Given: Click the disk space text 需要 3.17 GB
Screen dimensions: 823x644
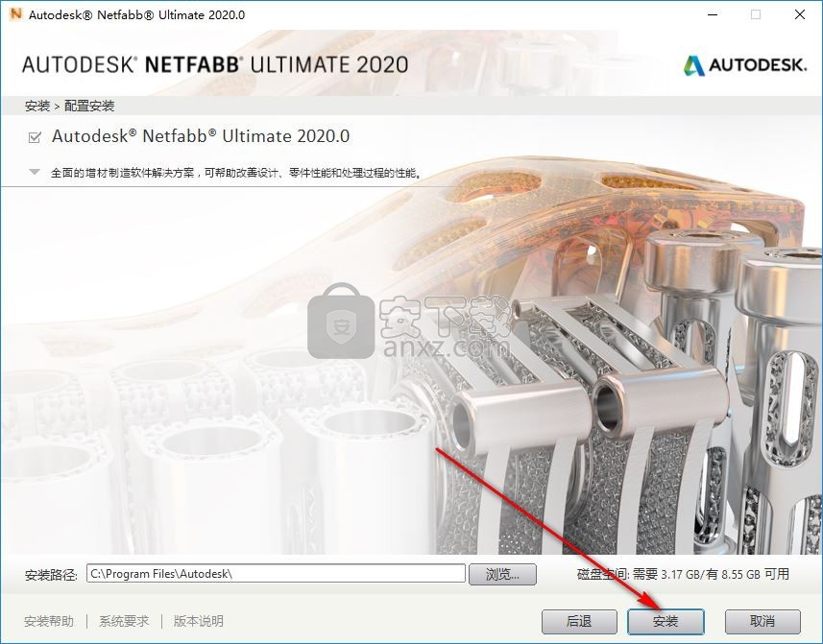Looking at the screenshot, I should tap(666, 574).
